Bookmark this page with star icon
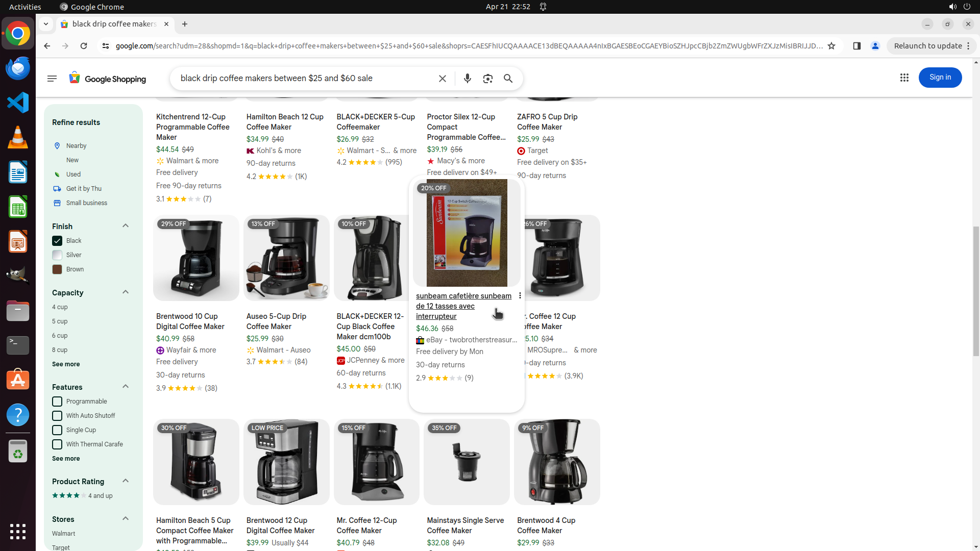Screen dimensions: 980x551 tap(831, 46)
